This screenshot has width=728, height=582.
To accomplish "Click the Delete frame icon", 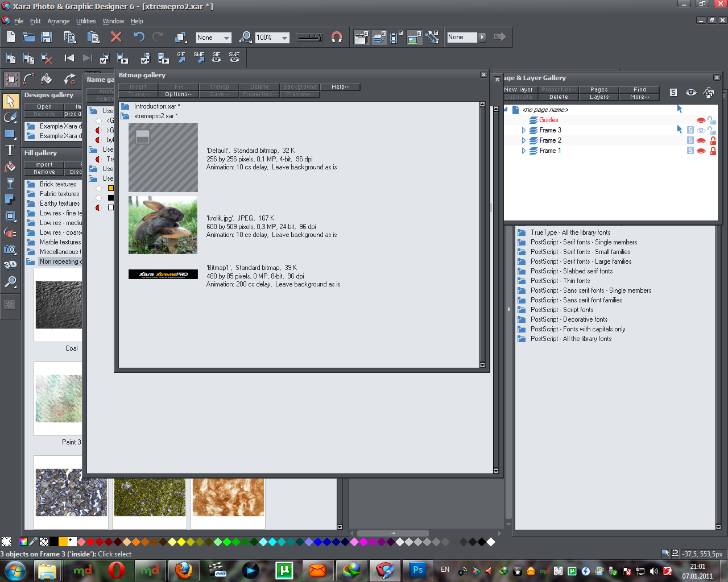I will (x=46, y=58).
